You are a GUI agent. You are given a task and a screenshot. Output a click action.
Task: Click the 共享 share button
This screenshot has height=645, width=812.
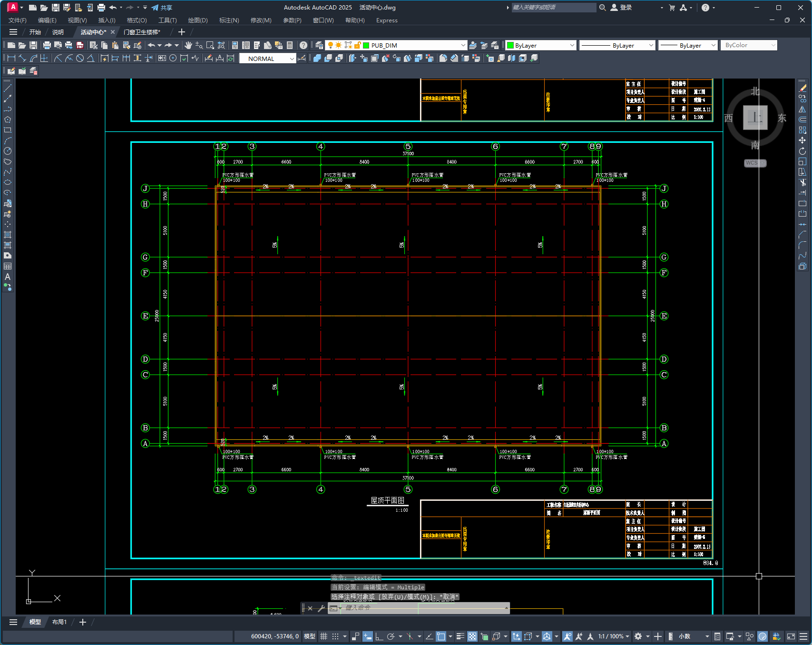162,8
